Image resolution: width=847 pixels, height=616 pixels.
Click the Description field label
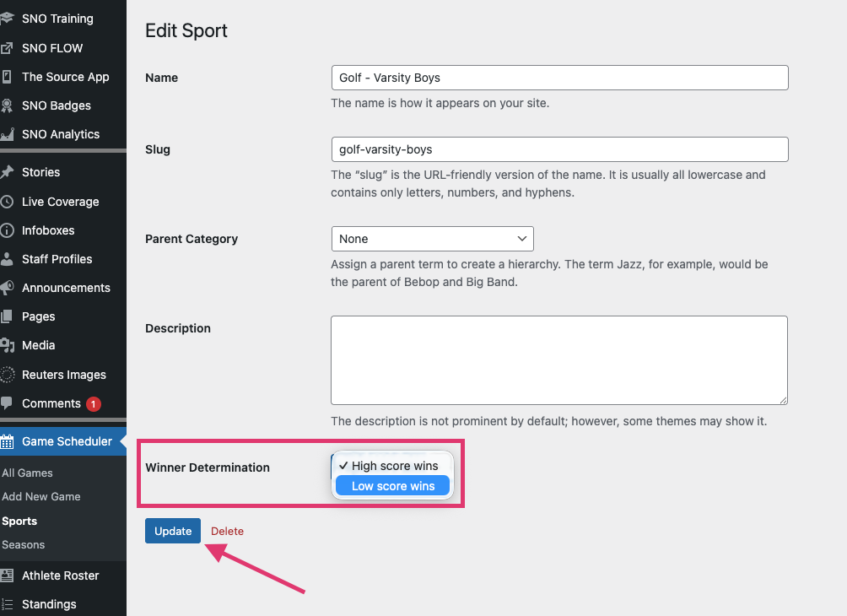[178, 328]
